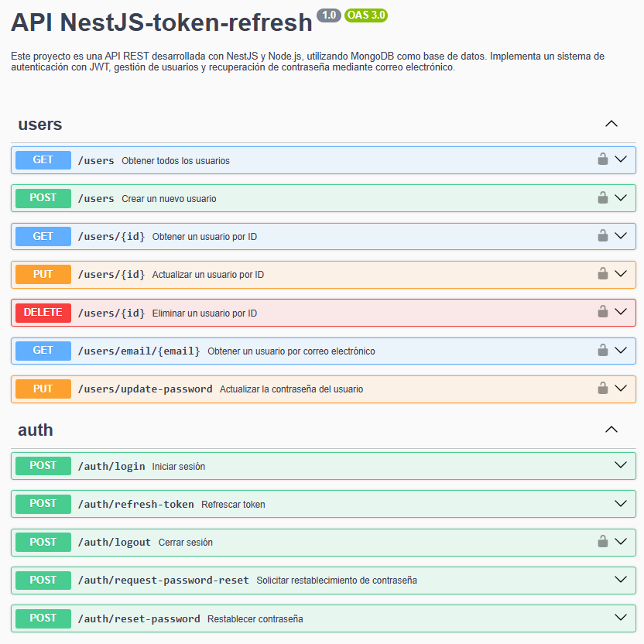644x644 pixels.
Task: Click 'Obtener un usuario por ID' text
Action: [x=204, y=237]
